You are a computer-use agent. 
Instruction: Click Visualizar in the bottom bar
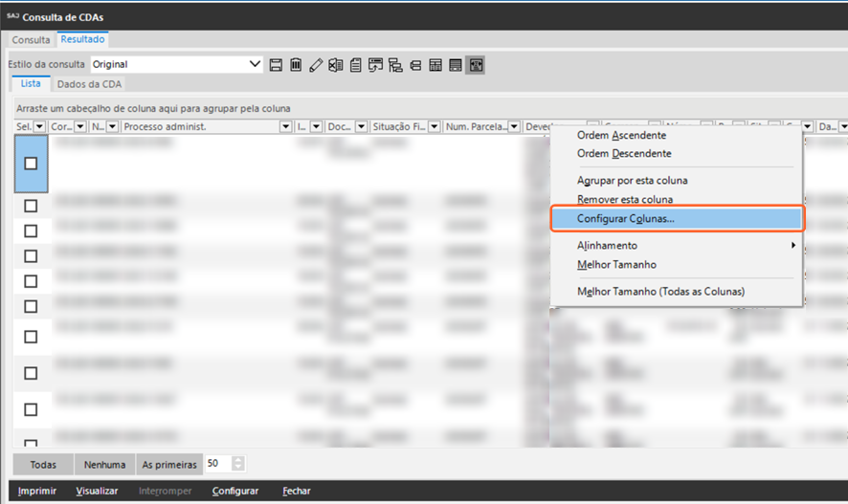(x=97, y=491)
